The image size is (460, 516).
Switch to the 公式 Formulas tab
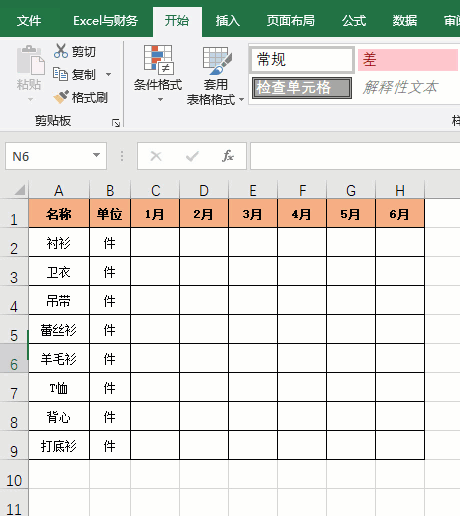pyautogui.click(x=354, y=21)
